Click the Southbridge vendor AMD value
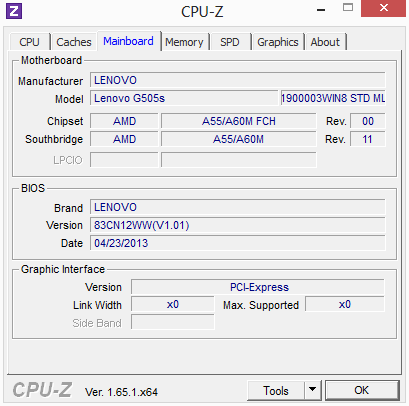Image resolution: width=409 pixels, height=406 pixels. click(124, 139)
